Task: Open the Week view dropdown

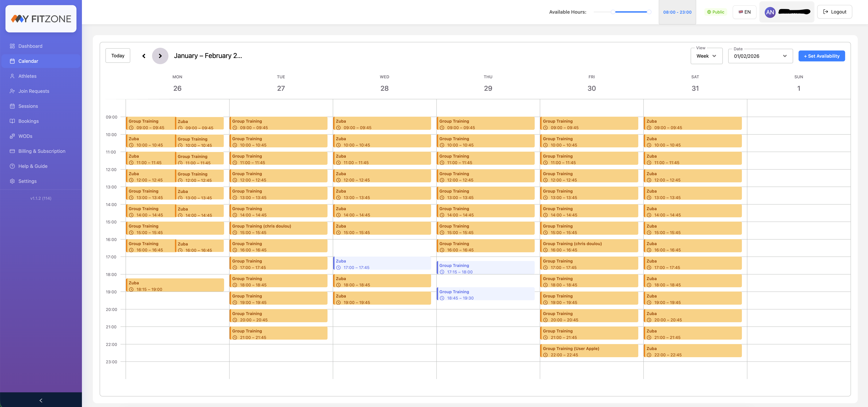Action: tap(706, 56)
